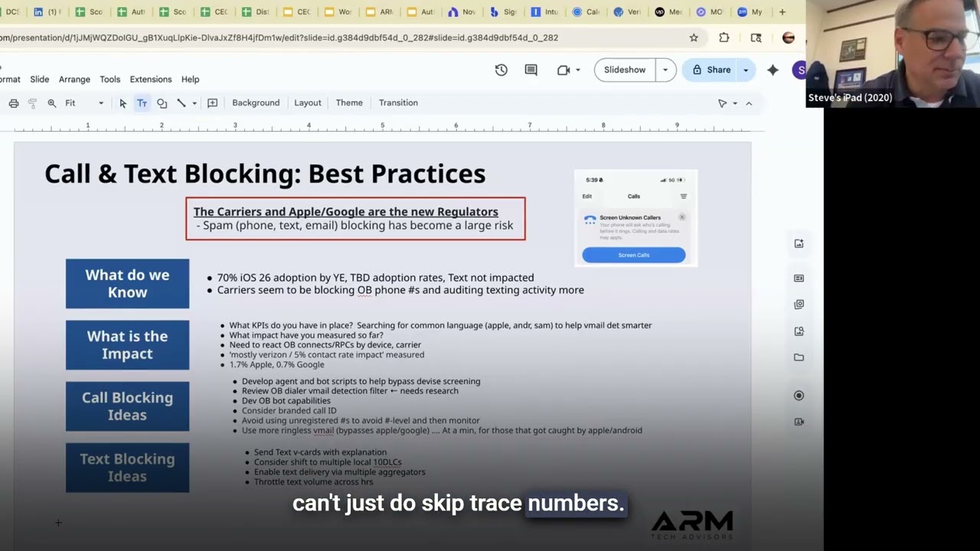Open a new browser tab
This screenshot has height=551, width=980.
(x=782, y=12)
